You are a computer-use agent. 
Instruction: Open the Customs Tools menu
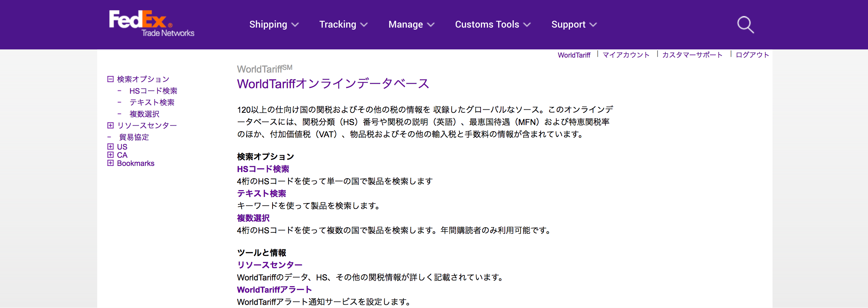[493, 25]
